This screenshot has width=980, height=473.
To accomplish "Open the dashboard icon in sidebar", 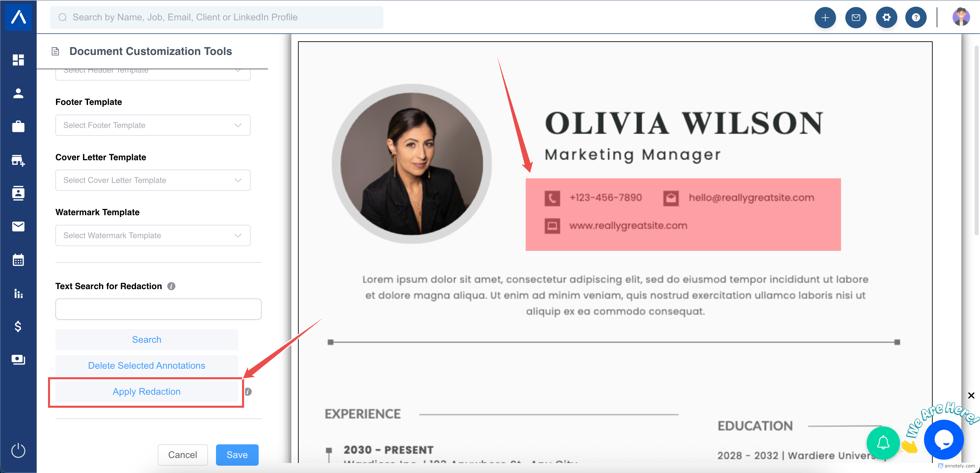I will [x=18, y=60].
